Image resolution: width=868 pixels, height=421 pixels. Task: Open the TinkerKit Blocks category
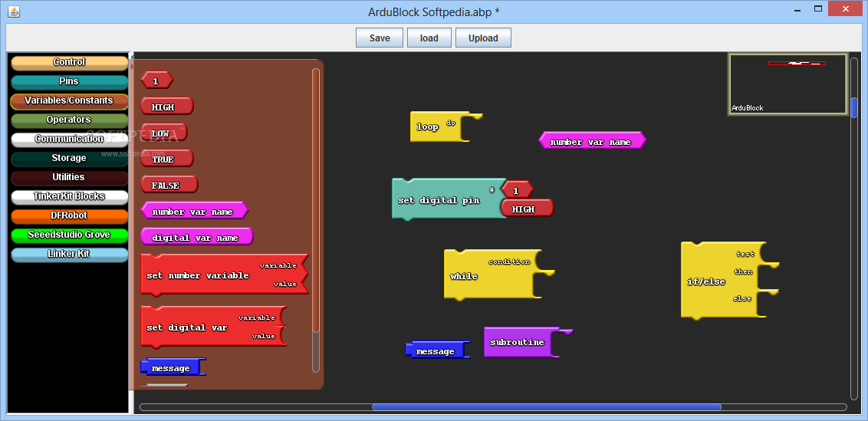pyautogui.click(x=69, y=196)
